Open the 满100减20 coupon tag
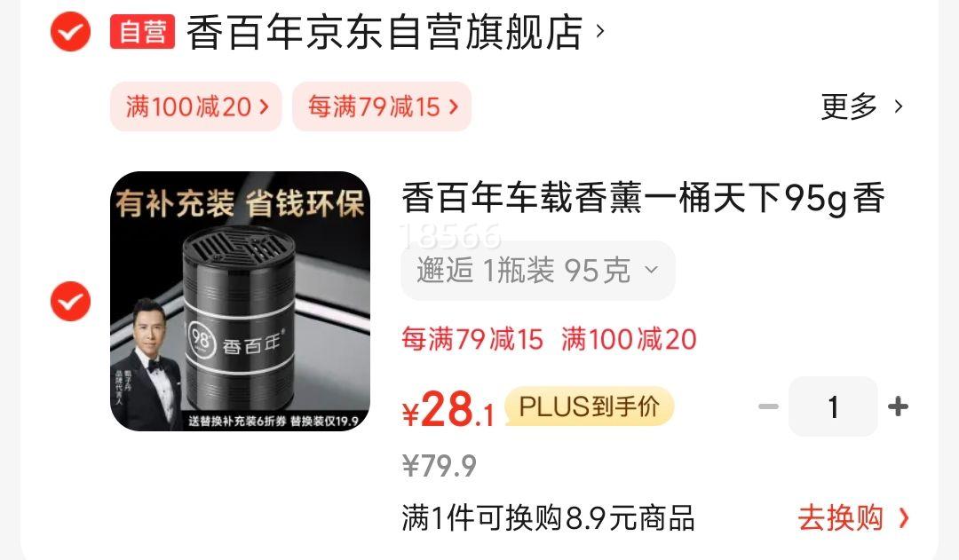The width and height of the screenshot is (959, 560). coord(195,106)
